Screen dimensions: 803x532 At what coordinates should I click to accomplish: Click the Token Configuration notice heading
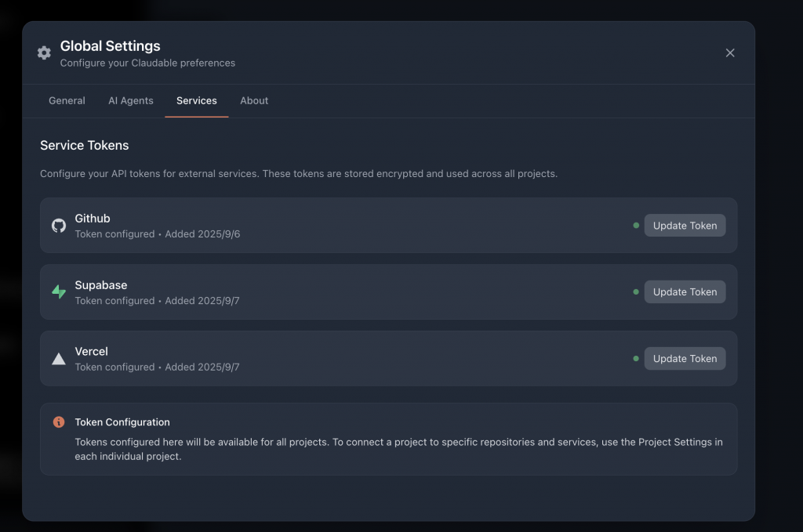click(122, 422)
